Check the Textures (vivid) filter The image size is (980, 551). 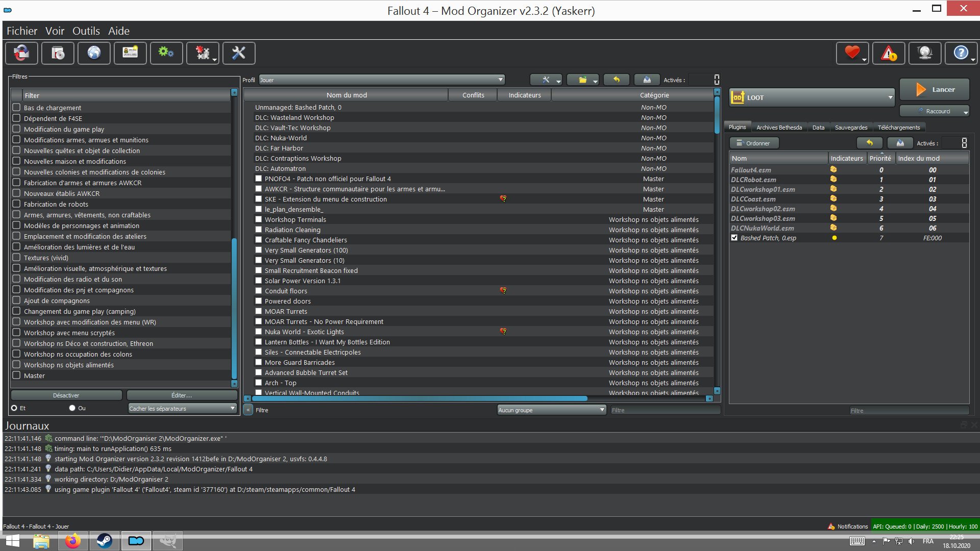[16, 258]
